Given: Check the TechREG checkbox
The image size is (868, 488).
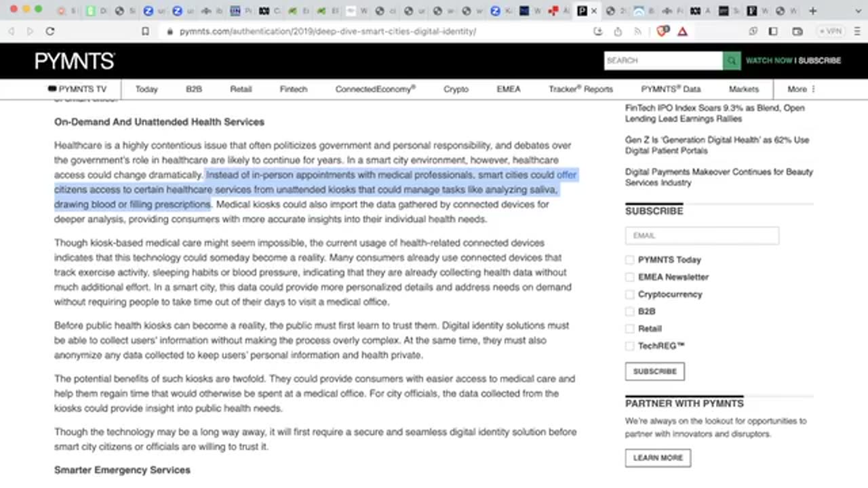Looking at the screenshot, I should [x=630, y=346].
